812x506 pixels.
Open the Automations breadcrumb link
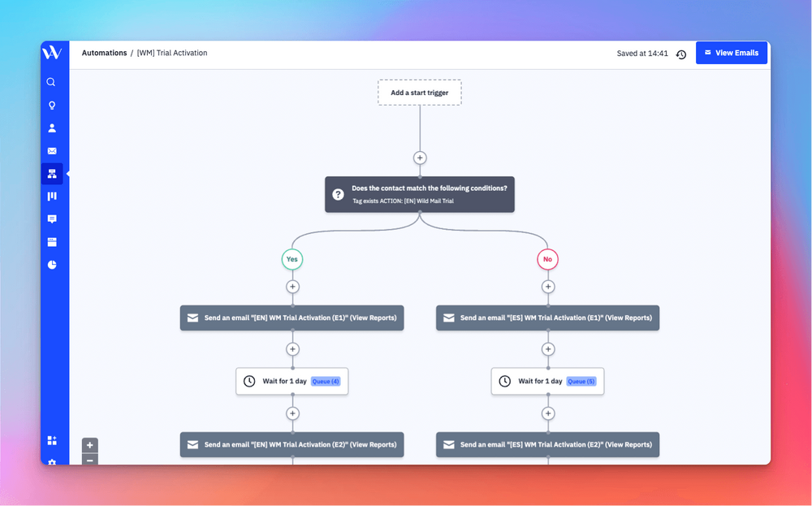[104, 52]
